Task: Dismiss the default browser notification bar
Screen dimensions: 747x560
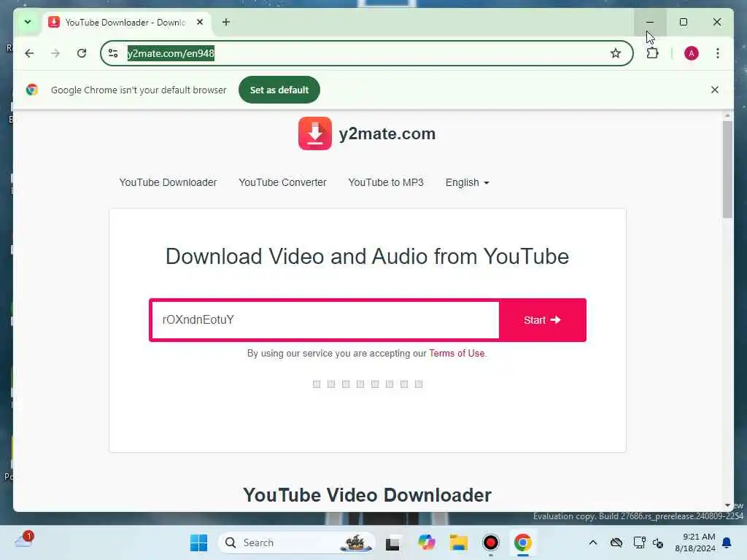Action: point(715,90)
